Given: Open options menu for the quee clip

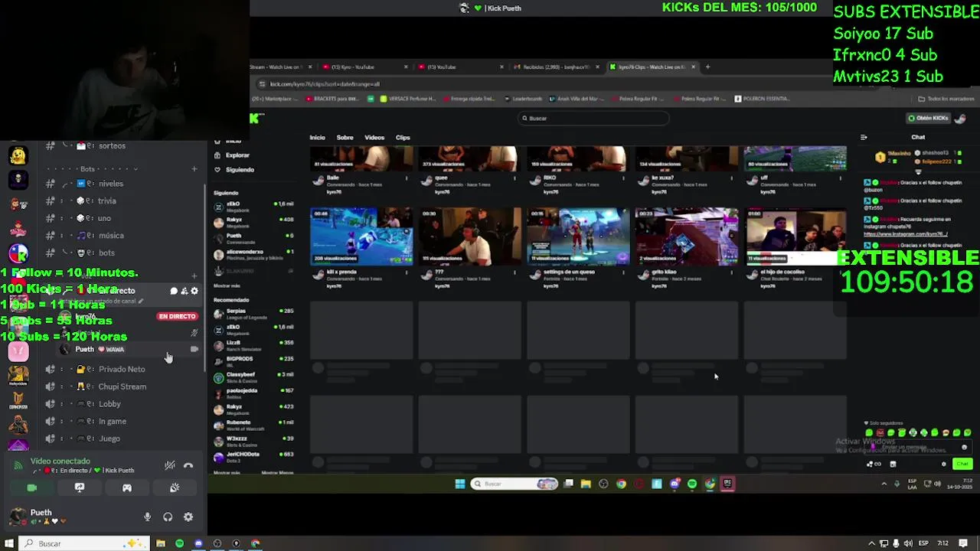Looking at the screenshot, I should click(x=514, y=178).
